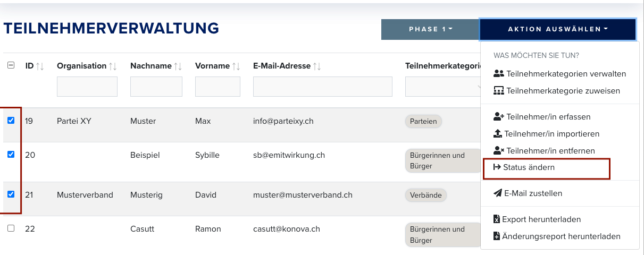Click the upload icon for Teilnehmer/in importieren
The image size is (644, 255).
(498, 134)
